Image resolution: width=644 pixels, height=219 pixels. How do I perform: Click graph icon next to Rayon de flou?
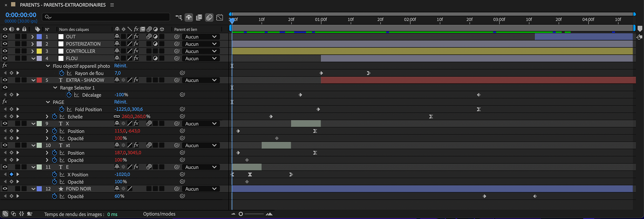(69, 73)
